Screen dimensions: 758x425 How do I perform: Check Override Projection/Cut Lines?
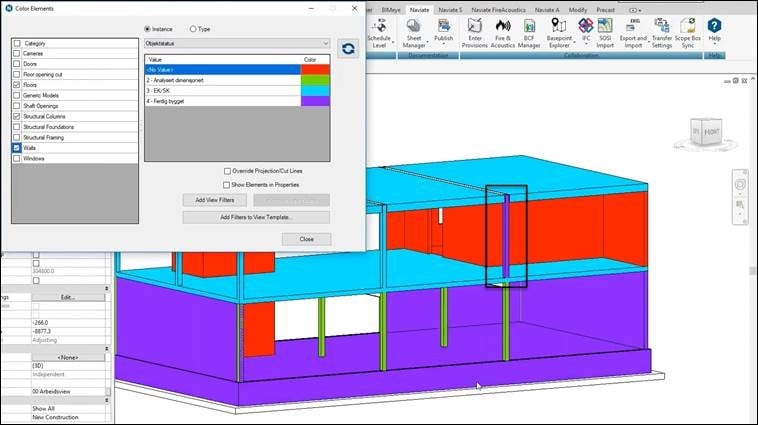point(228,171)
